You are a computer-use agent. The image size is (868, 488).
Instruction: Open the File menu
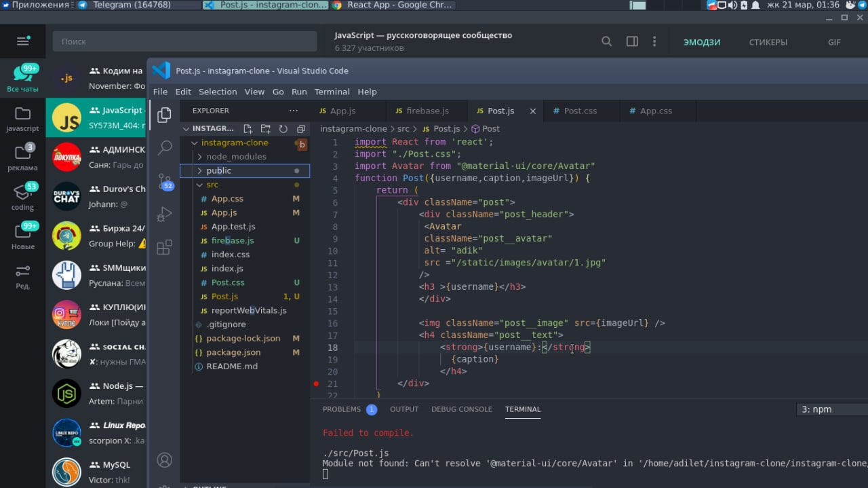point(160,92)
